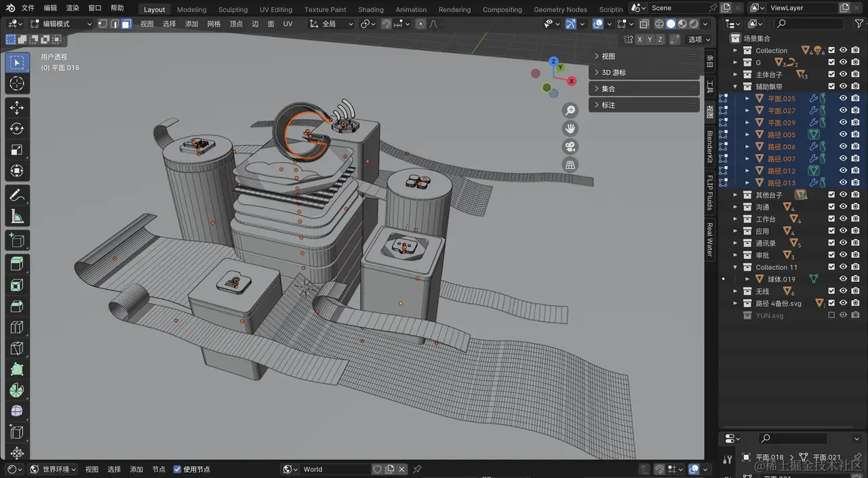Expand the 主体台子 collection

[x=735, y=75]
